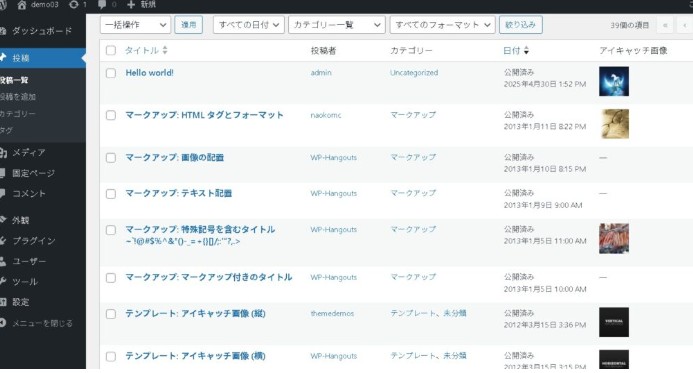This screenshot has height=373, width=693.
Task: Open post マークアップ: 特殊記号を含むタイトル
Action: 200,235
